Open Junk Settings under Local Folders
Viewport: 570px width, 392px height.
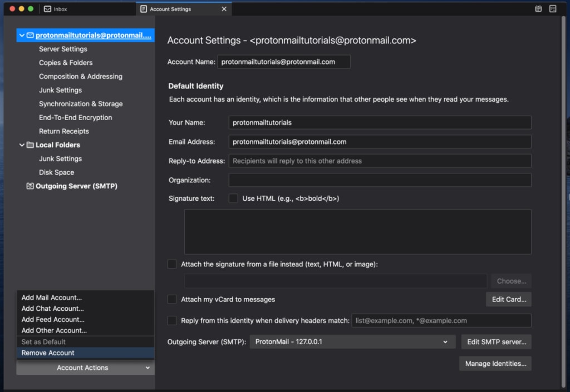(x=60, y=158)
